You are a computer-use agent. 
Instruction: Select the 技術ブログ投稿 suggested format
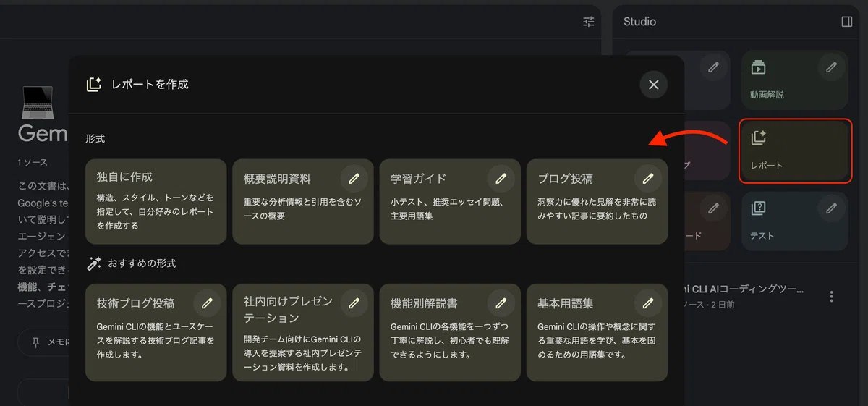[156, 332]
